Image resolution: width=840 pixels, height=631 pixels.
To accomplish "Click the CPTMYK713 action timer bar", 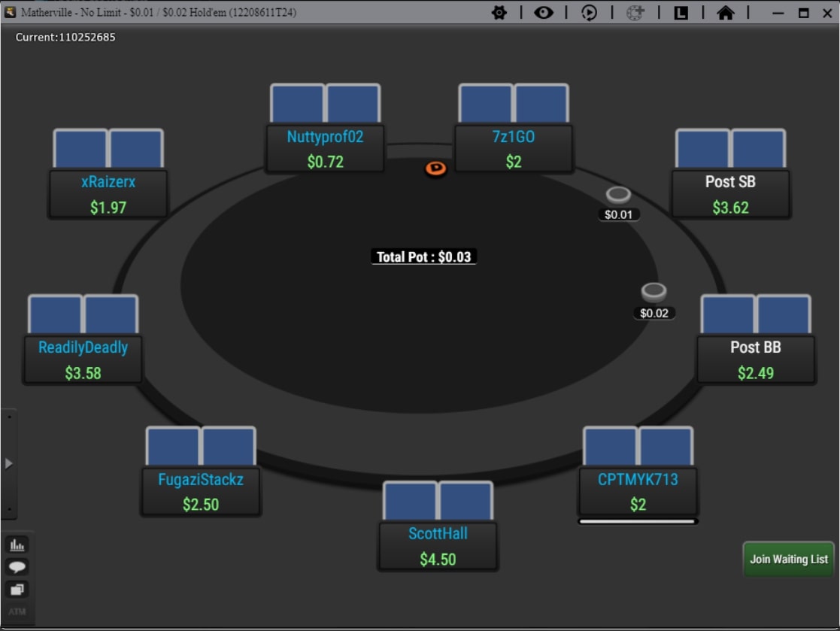I will click(638, 521).
